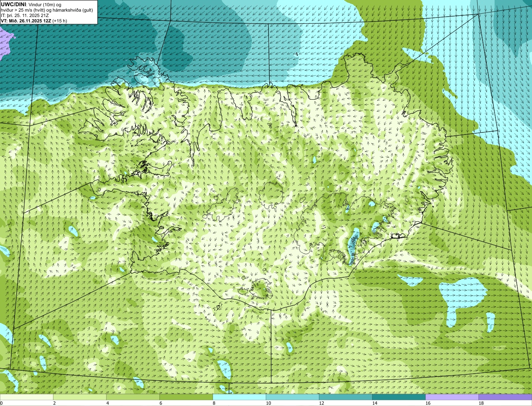Click the legend scale label "2"
532x406 pixels.
[54, 403]
